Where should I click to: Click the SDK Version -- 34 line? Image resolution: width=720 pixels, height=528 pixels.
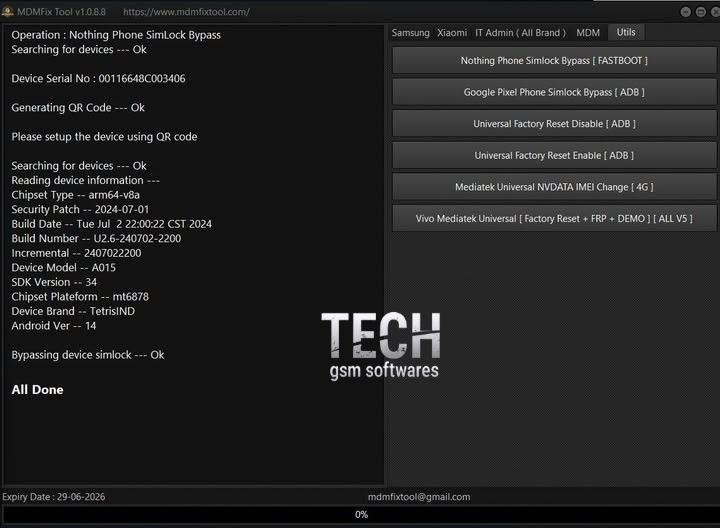click(x=54, y=282)
